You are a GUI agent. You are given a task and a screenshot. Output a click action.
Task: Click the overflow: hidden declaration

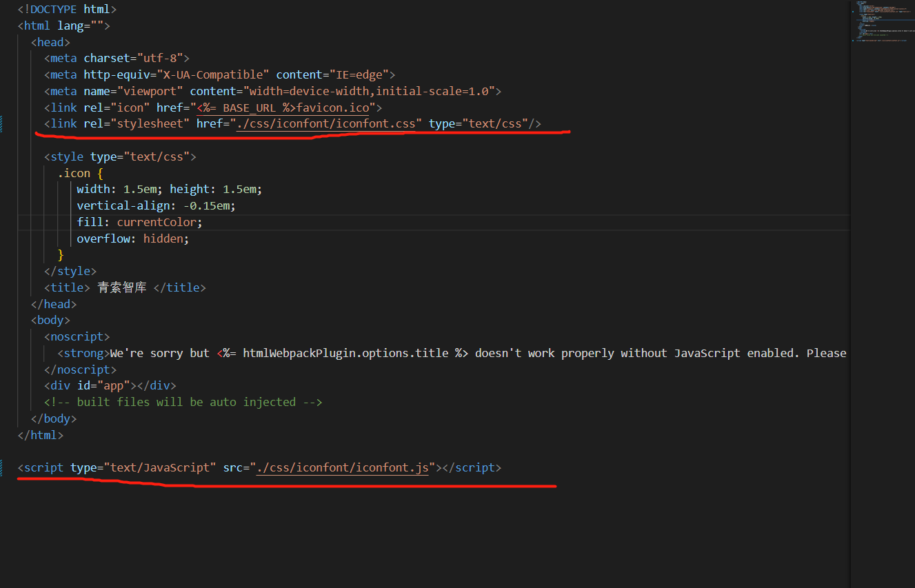point(133,239)
